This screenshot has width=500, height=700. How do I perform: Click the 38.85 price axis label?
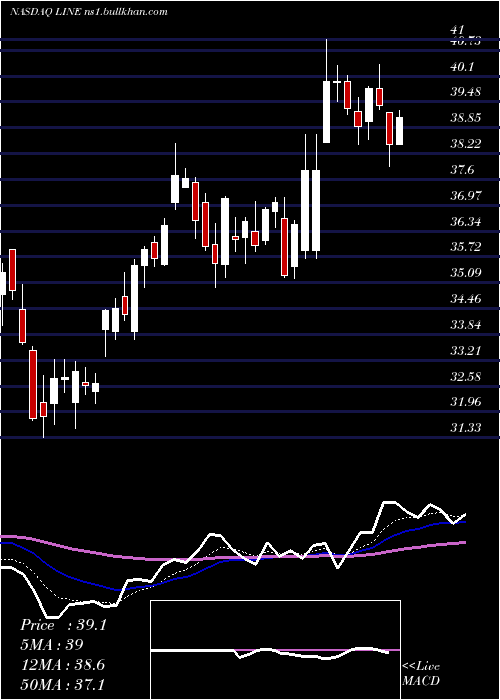466,118
